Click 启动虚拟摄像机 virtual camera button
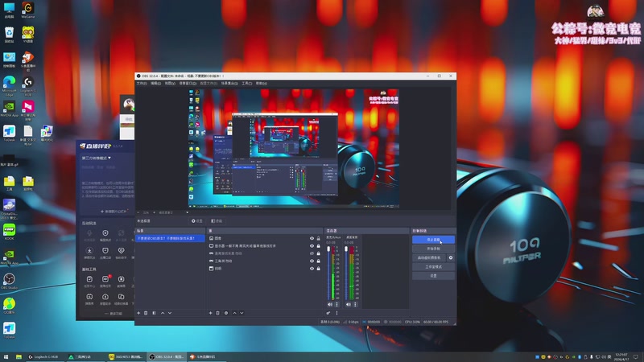Image resolution: width=644 pixels, height=362 pixels. tap(429, 257)
